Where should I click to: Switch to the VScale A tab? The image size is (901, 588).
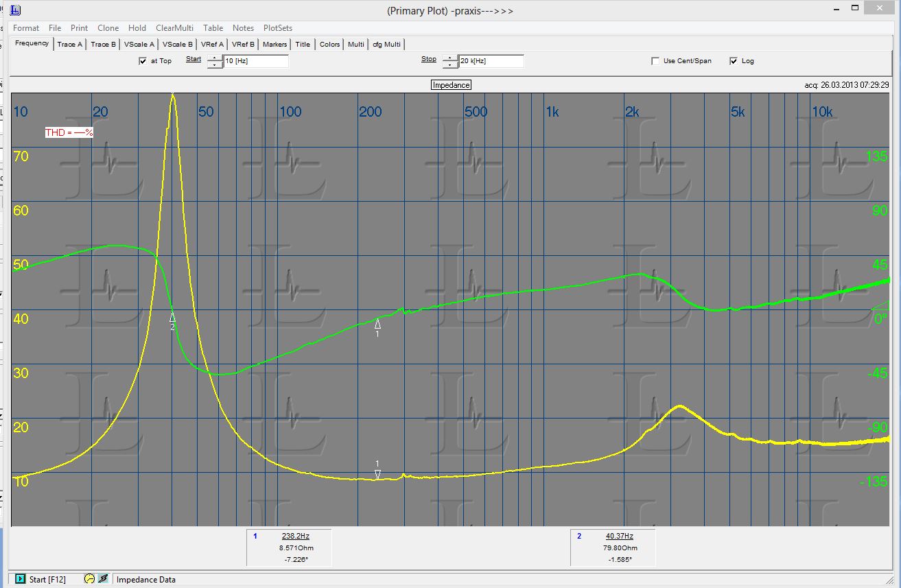139,44
